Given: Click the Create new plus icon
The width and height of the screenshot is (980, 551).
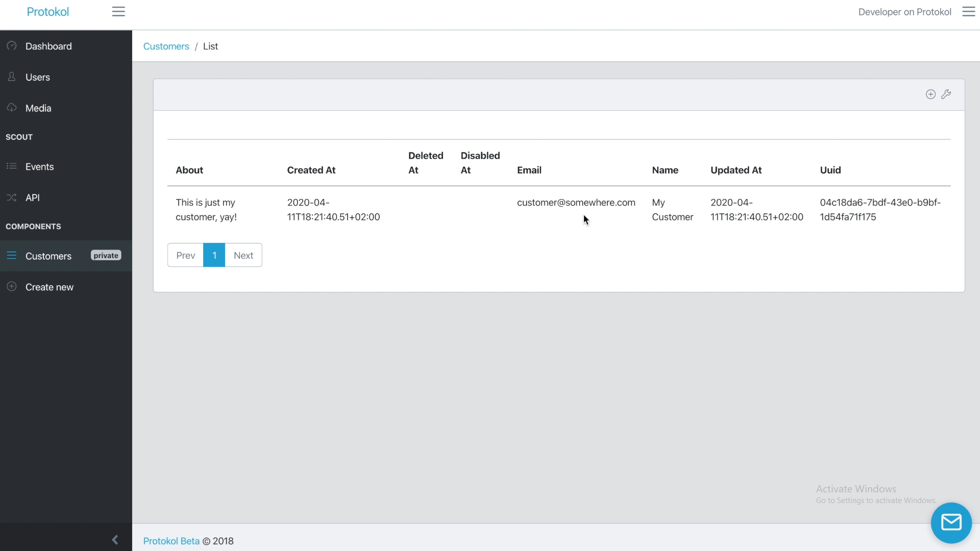Looking at the screenshot, I should point(12,287).
